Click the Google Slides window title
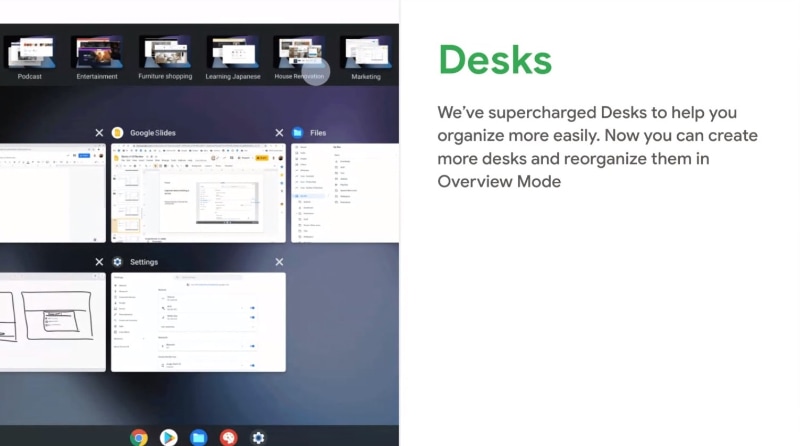 (x=153, y=133)
